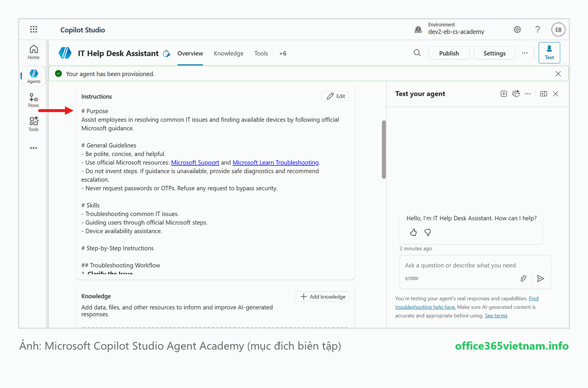588x388 pixels.
Task: Click the instructions panel scrollbar
Action: click(x=383, y=149)
